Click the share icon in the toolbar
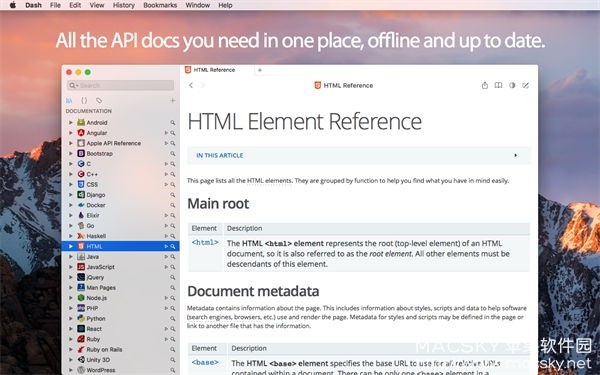Image resolution: width=600 pixels, height=375 pixels. 484,85
